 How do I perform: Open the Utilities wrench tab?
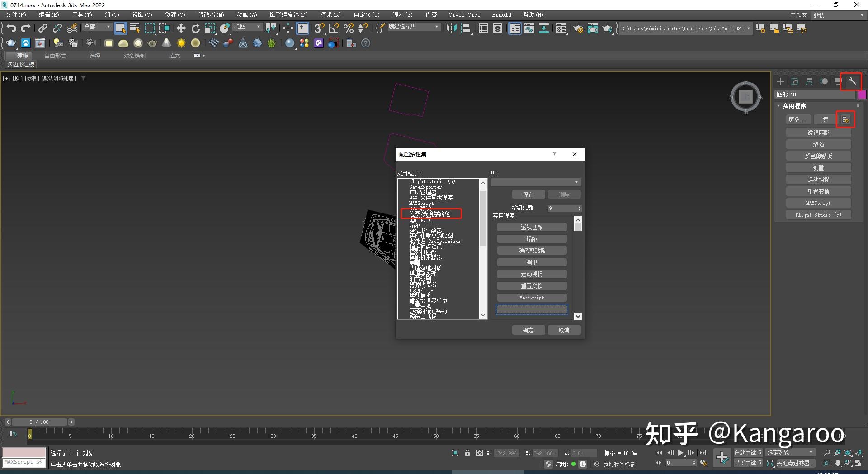[852, 81]
